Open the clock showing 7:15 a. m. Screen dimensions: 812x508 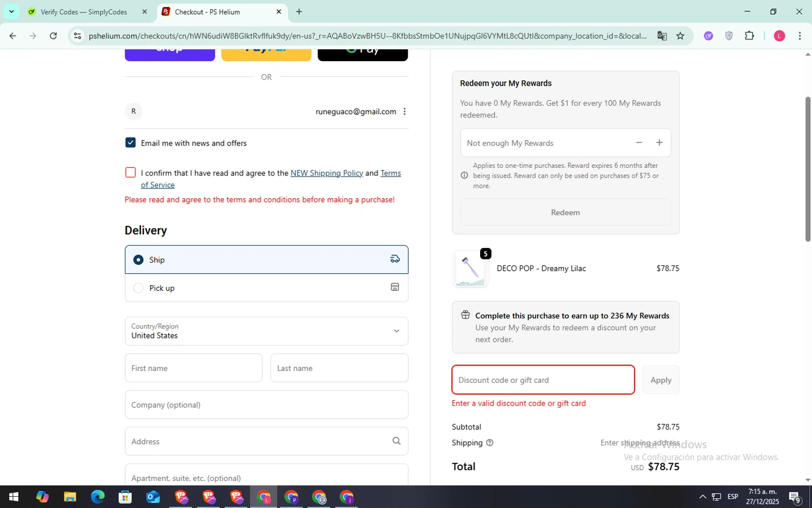pos(762,497)
